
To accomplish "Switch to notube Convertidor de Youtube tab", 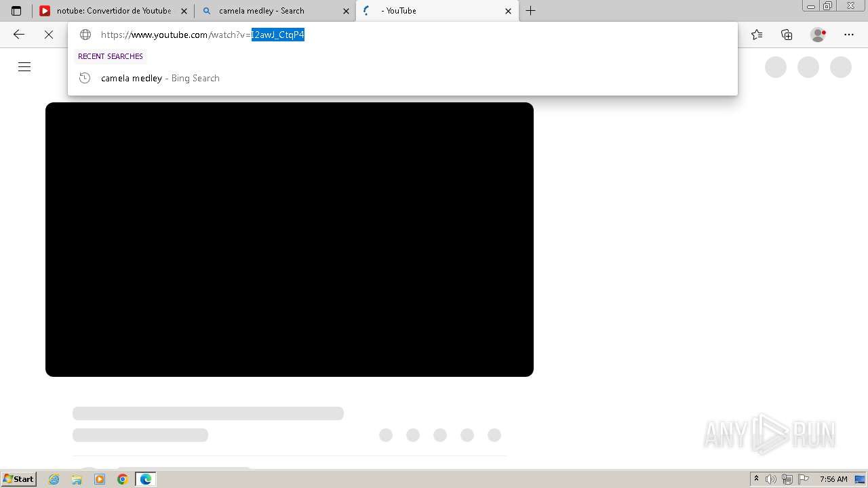I will tap(113, 11).
